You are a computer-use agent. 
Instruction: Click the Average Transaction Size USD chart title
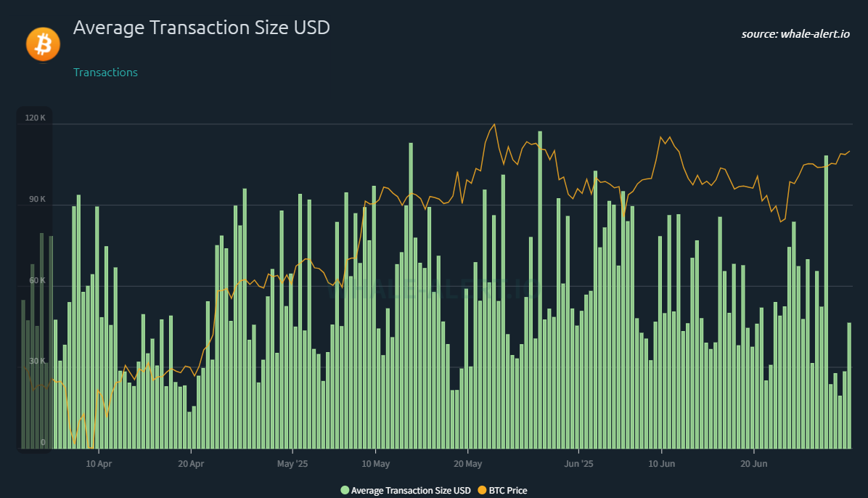point(202,28)
